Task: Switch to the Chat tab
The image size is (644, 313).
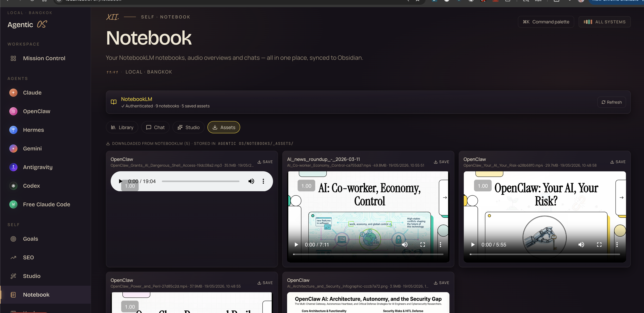Action: pos(155,127)
